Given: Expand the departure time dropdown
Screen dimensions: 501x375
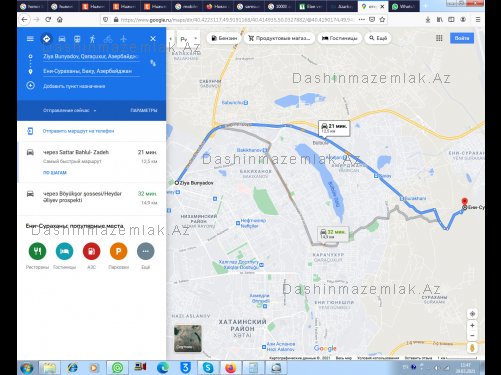Looking at the screenshot, I should coord(69,110).
